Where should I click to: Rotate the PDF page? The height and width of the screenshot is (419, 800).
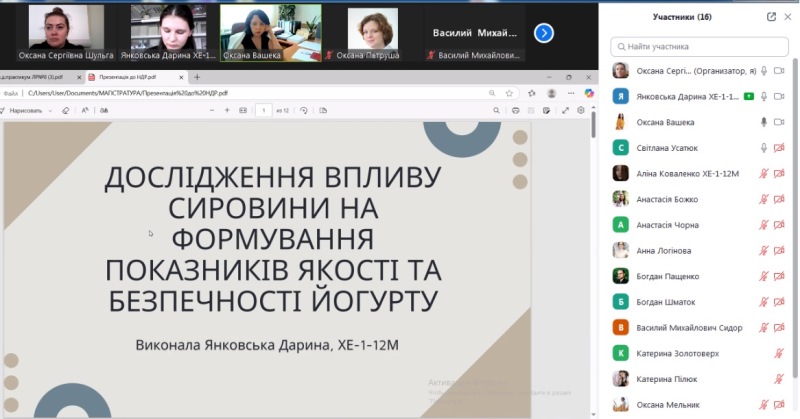[304, 110]
